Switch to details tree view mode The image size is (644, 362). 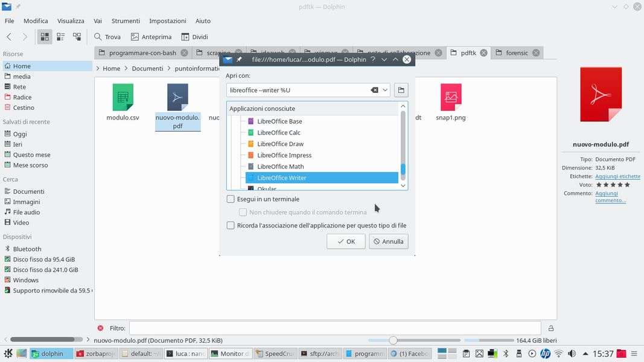77,37
